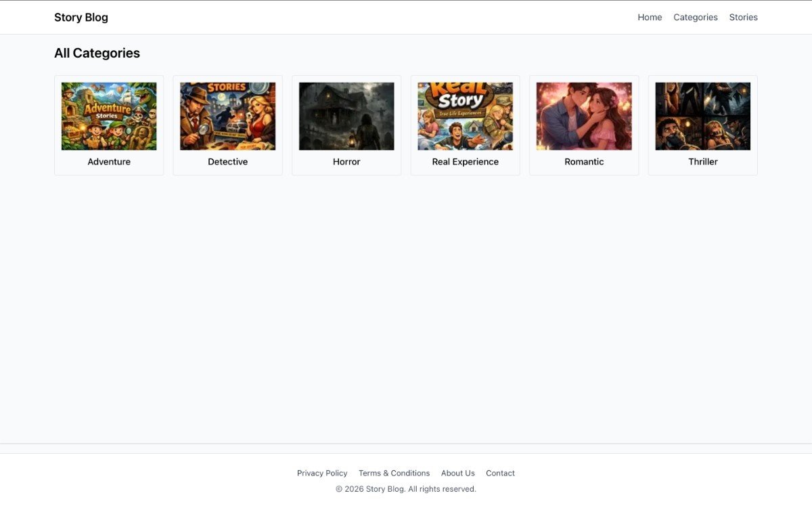The height and width of the screenshot is (508, 812).
Task: Navigate to Stories in the top menu
Action: 743,18
